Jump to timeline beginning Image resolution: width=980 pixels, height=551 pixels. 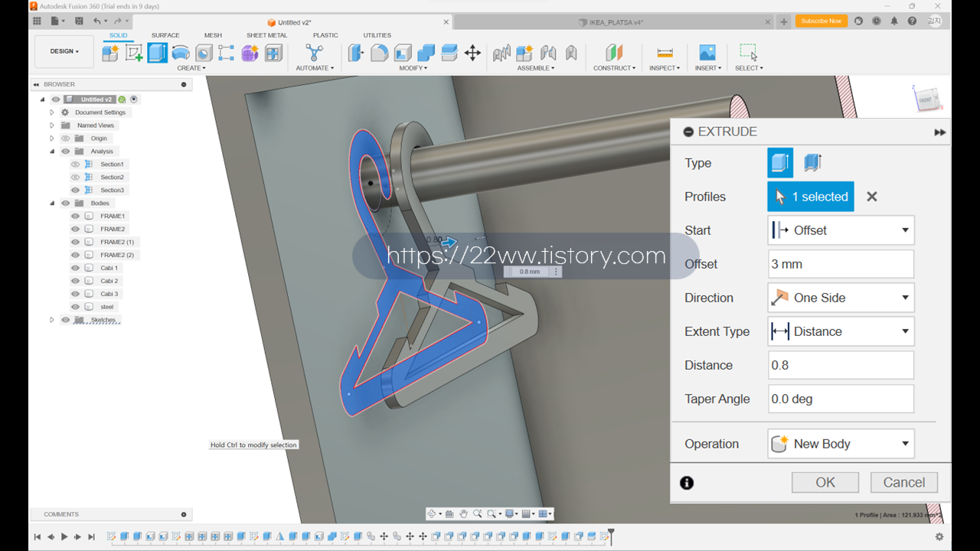[x=37, y=537]
